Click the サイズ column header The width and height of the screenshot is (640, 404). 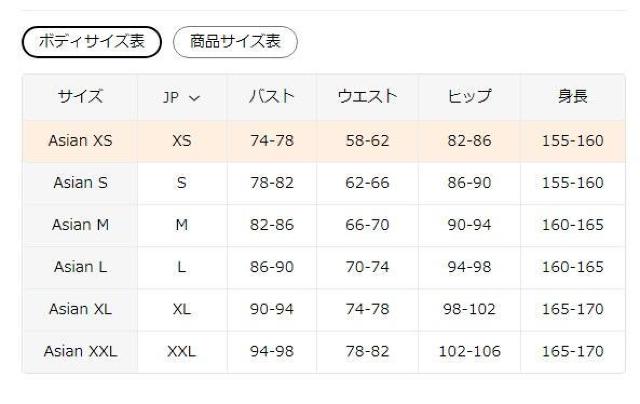[80, 97]
